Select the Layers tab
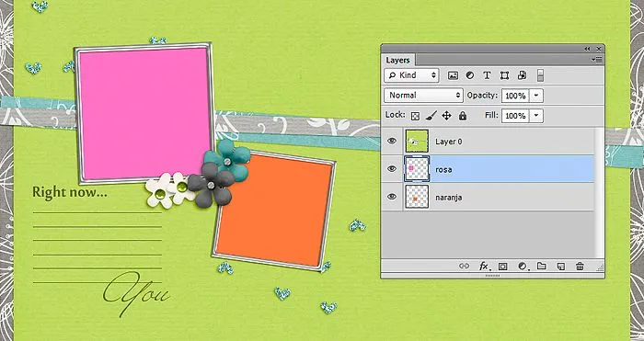Screen dimensions: 644x341 coord(397,61)
